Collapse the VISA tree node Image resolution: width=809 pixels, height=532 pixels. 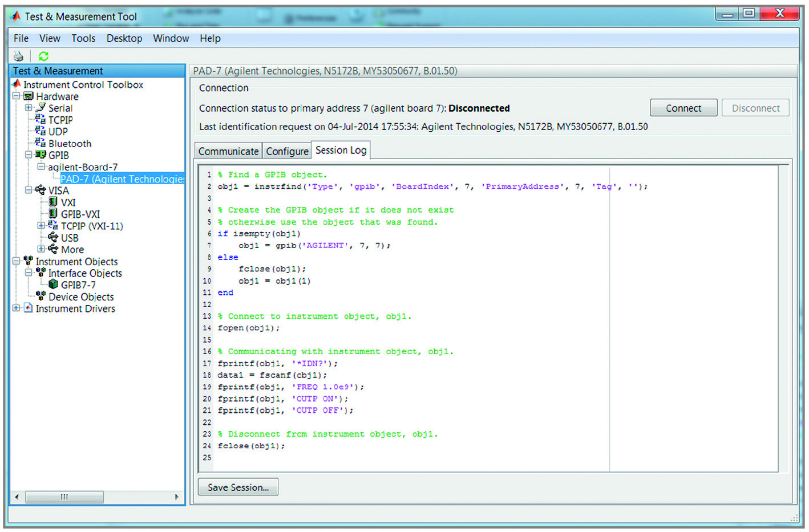29,190
